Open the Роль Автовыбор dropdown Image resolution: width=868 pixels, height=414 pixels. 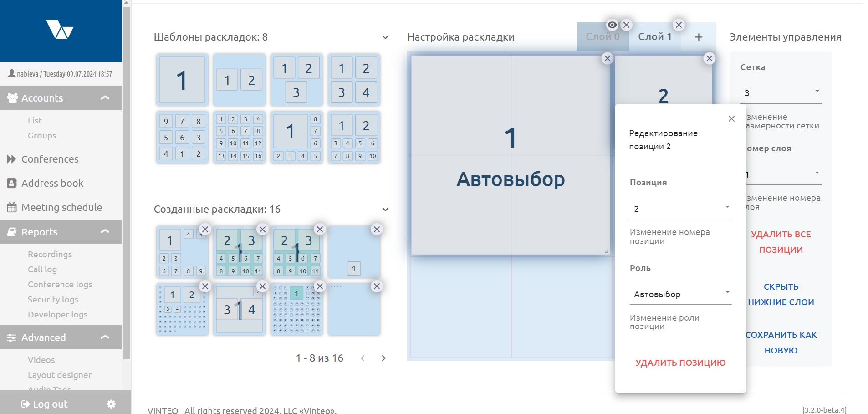tap(680, 294)
